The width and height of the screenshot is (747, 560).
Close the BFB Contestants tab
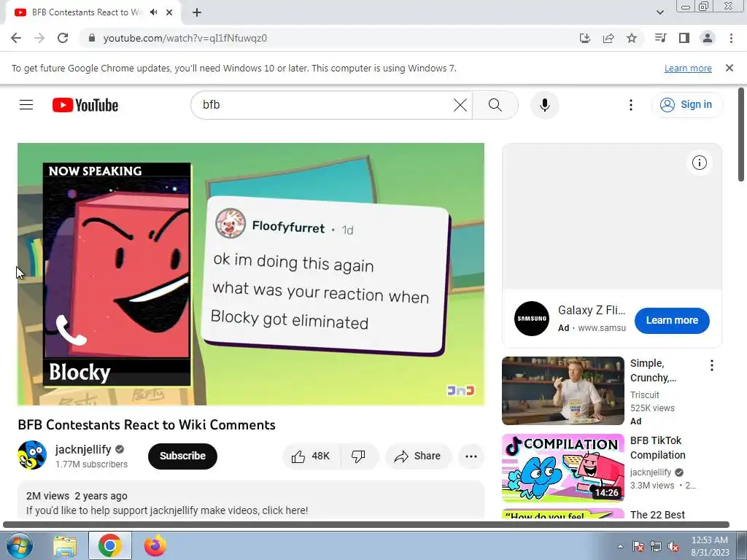point(169,12)
